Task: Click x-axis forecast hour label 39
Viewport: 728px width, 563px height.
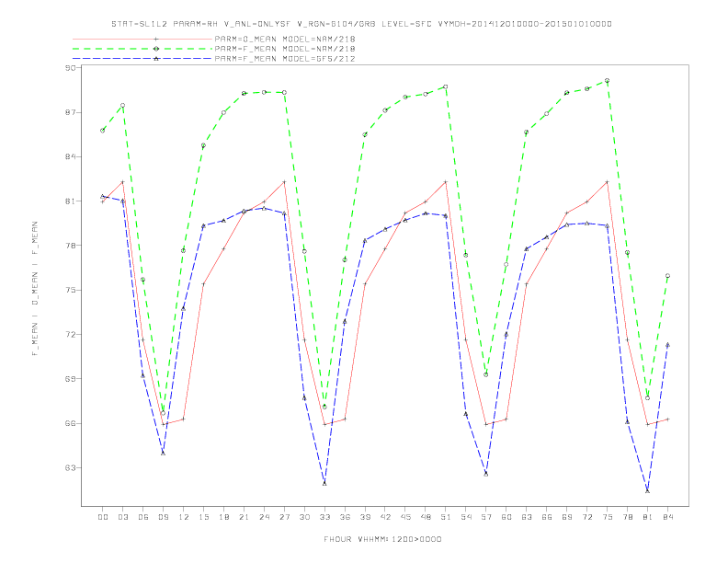Action: [x=365, y=517]
